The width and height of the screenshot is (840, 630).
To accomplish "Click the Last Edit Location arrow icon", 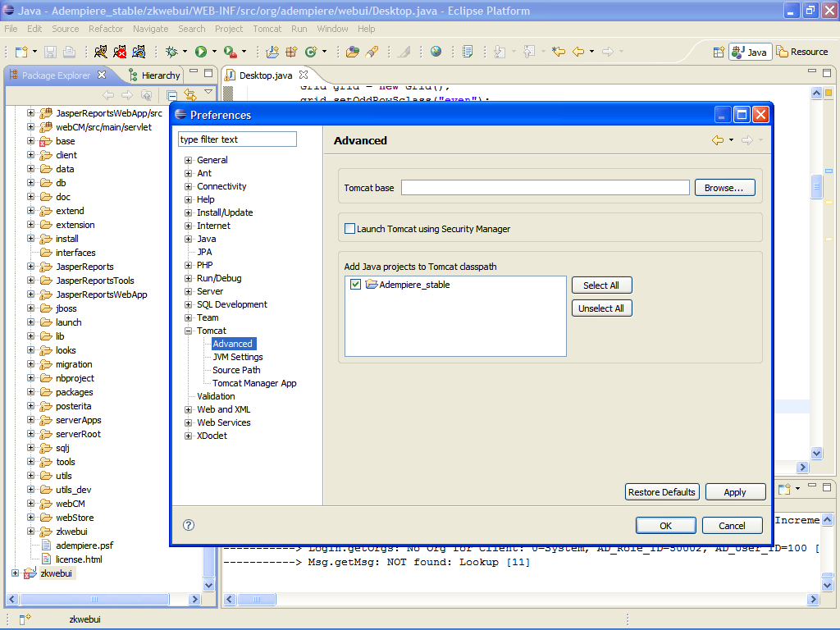I will pos(558,52).
